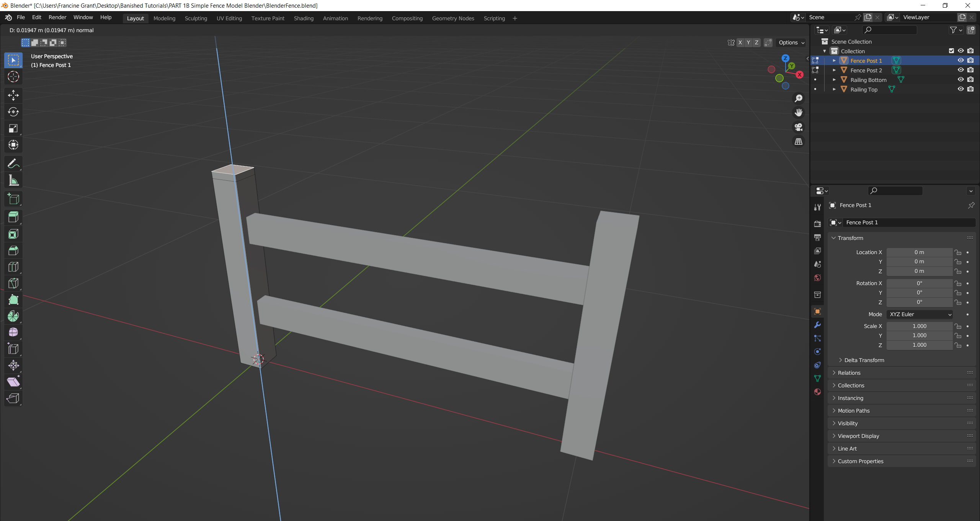Click the Toggle camera view icon

[x=799, y=127]
